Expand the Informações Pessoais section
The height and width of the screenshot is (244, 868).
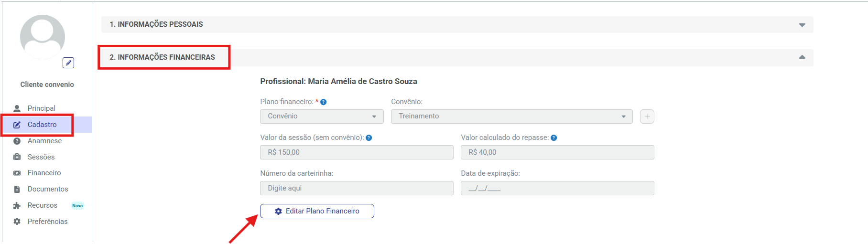tap(457, 25)
